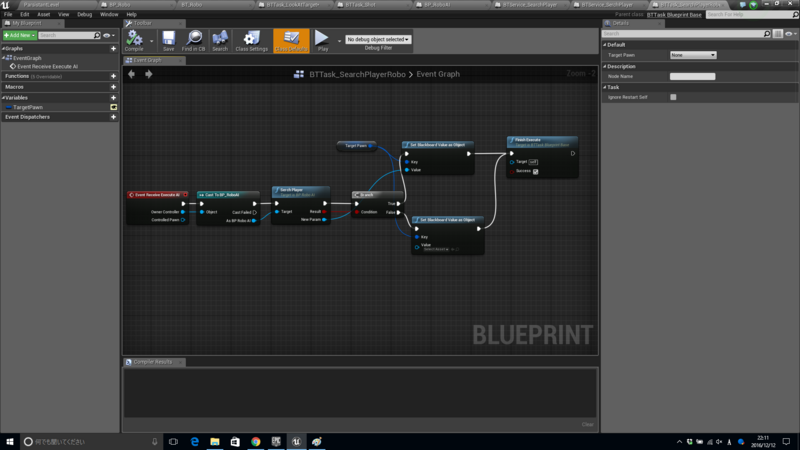Collapse the Variables section
800x450 pixels.
(x=4, y=97)
